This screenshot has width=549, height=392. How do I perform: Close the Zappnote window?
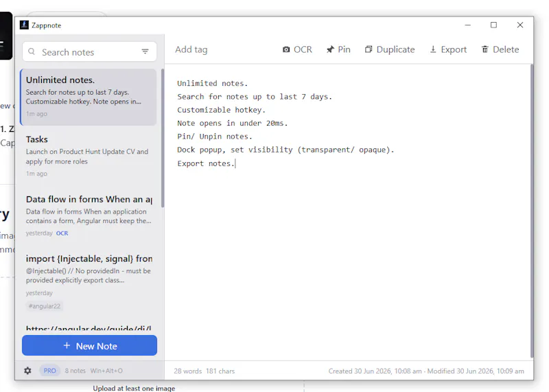(520, 25)
